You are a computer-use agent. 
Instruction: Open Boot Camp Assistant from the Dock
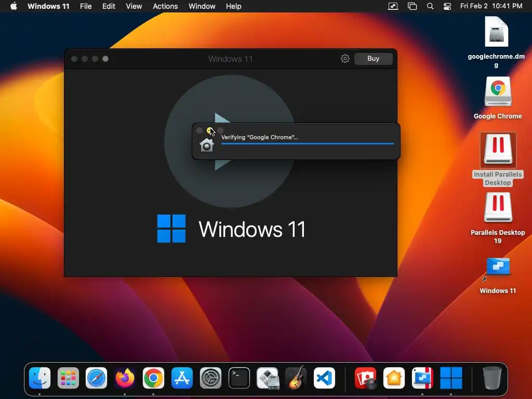(x=268, y=378)
